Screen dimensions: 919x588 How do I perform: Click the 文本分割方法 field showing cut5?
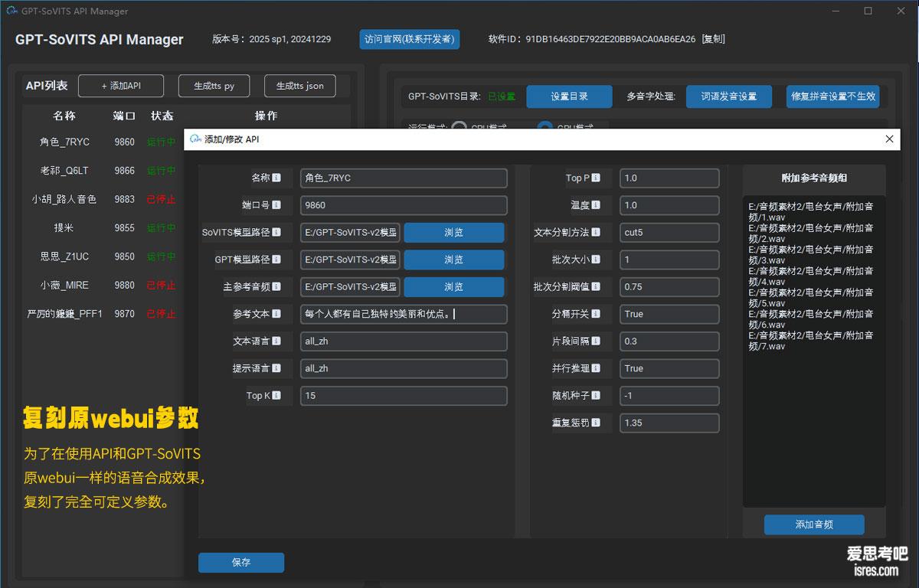[670, 233]
